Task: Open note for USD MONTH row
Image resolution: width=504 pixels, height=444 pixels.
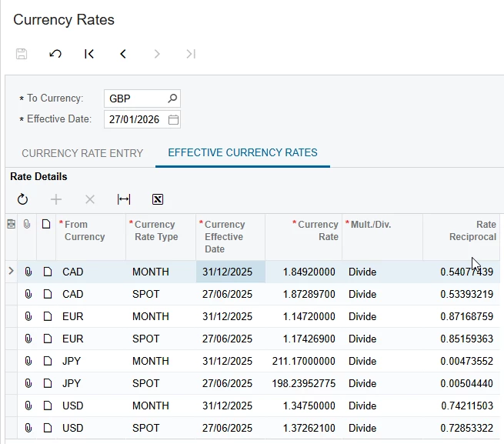Action: coord(48,406)
